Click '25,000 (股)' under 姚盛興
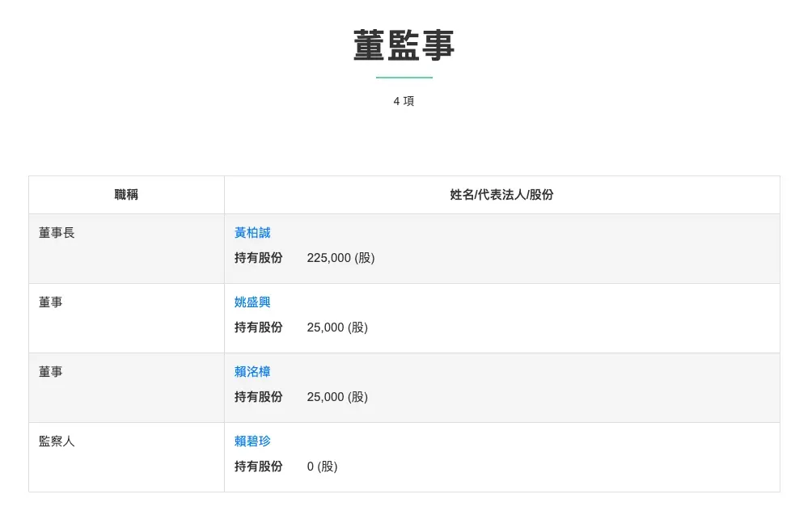 coord(337,327)
